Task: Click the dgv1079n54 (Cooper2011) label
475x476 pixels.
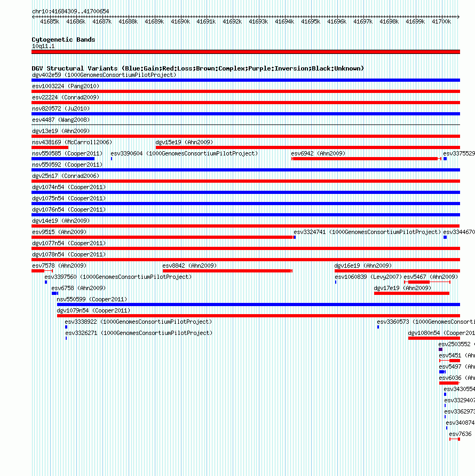Action: [x=93, y=310]
